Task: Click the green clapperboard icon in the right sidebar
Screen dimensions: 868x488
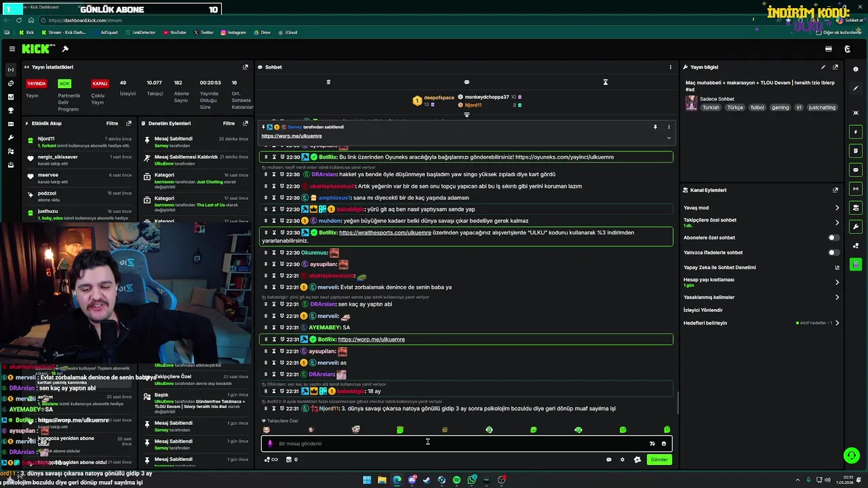Action: tap(856, 264)
